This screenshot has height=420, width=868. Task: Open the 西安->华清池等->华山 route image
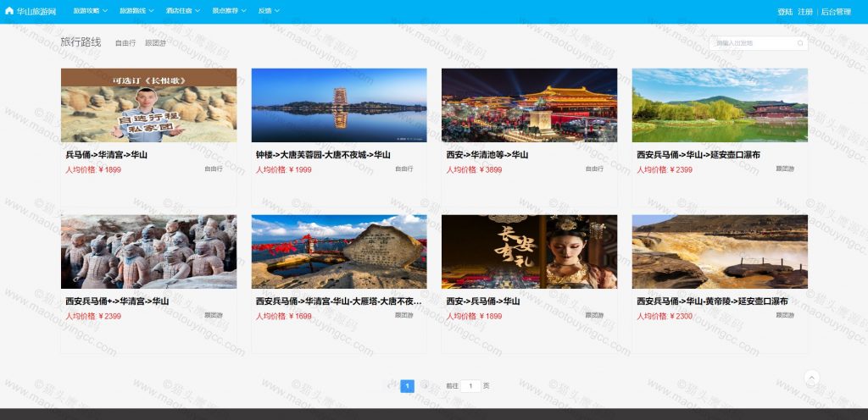[529, 105]
